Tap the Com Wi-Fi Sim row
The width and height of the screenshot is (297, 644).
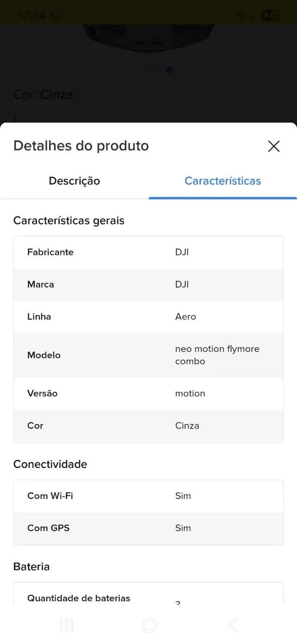point(149,496)
